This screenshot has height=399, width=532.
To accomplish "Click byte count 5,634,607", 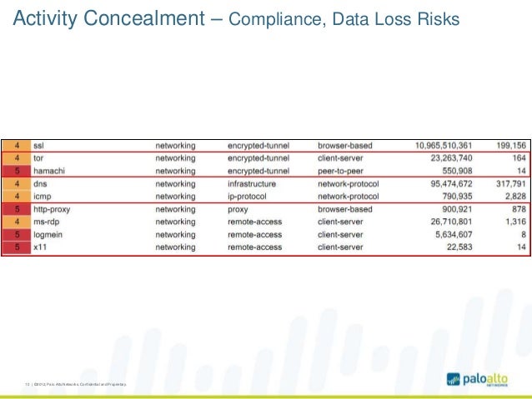I will [454, 235].
